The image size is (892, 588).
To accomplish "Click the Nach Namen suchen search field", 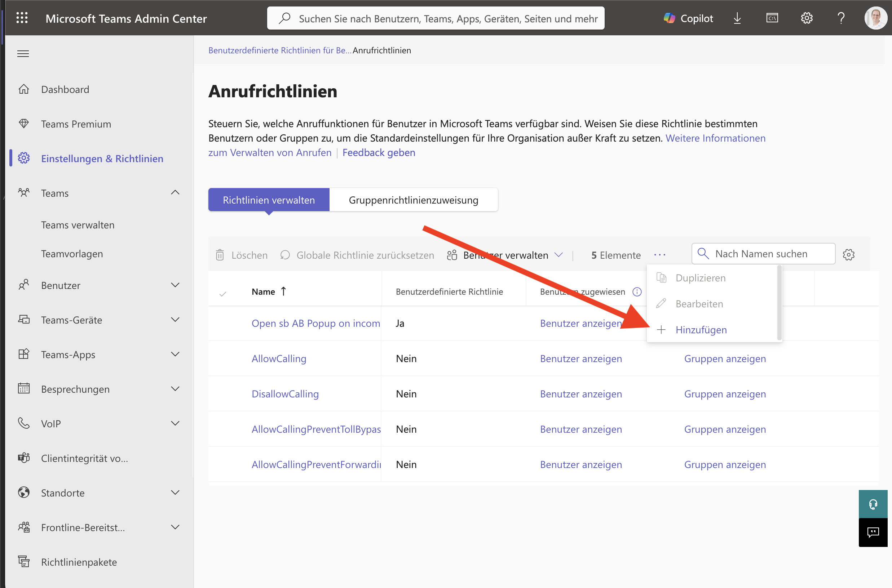I will pos(763,254).
